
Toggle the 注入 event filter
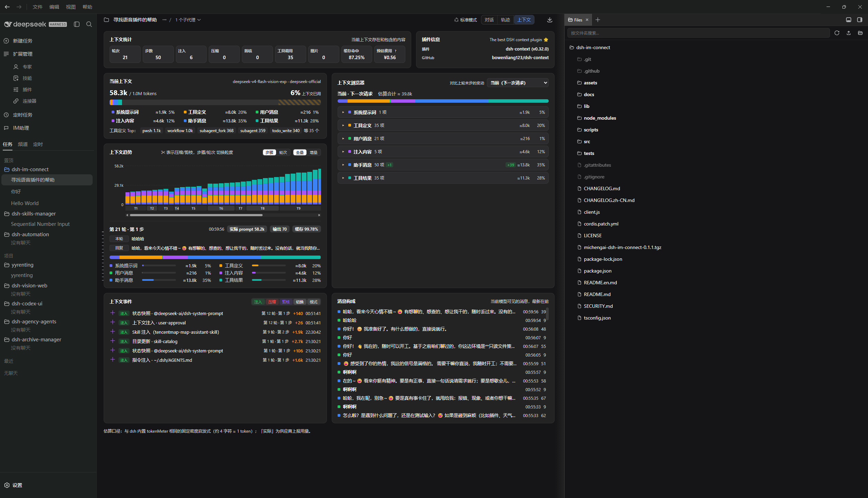point(258,302)
